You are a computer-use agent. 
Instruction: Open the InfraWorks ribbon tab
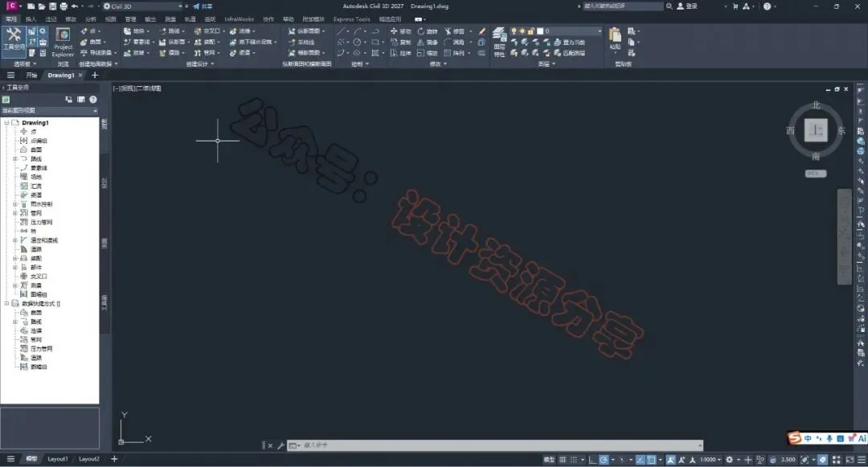pyautogui.click(x=240, y=18)
